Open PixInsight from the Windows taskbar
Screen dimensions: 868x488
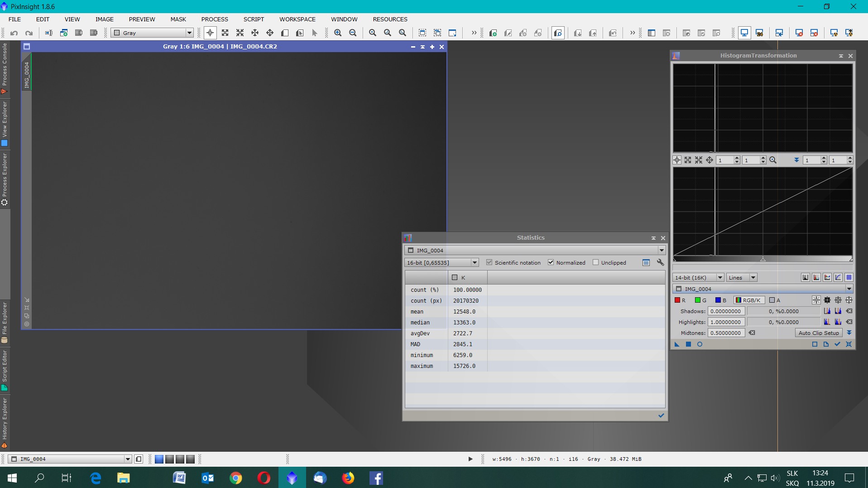click(x=292, y=478)
